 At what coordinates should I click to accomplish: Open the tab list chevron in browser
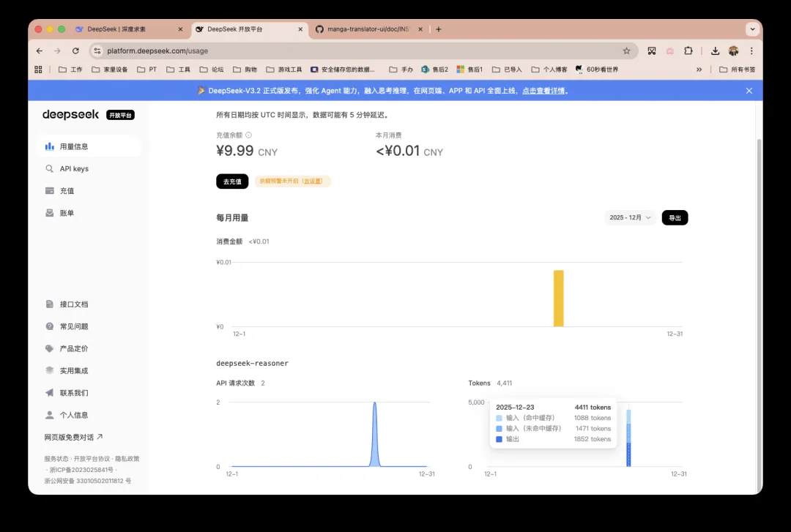(751, 29)
